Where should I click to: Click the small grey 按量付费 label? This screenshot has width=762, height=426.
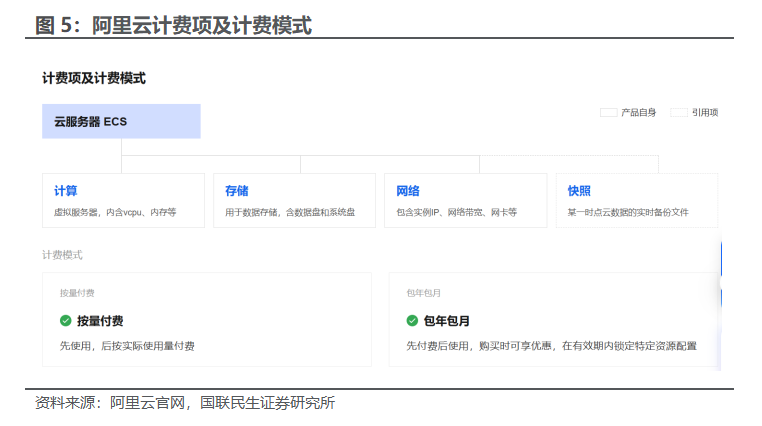point(77,293)
